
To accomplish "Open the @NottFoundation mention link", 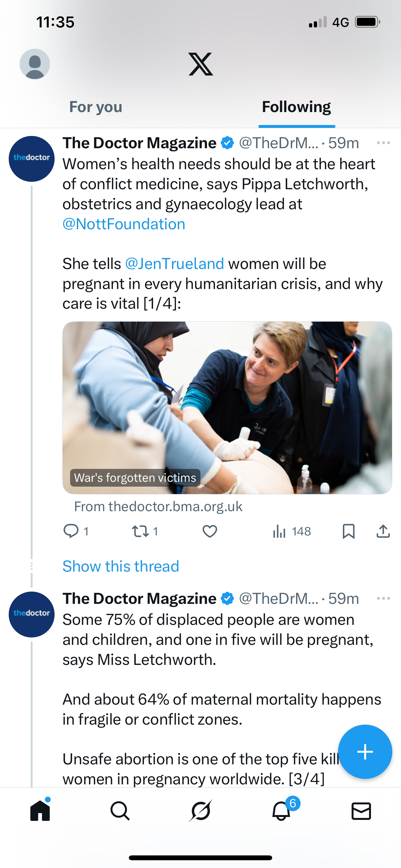I will click(x=124, y=224).
